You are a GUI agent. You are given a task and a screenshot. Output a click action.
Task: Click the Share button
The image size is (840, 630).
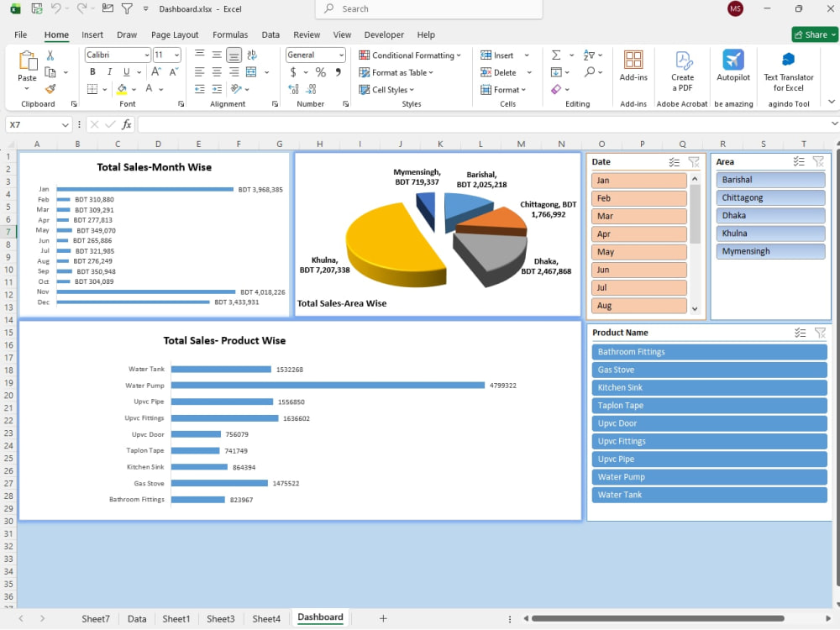[814, 34]
